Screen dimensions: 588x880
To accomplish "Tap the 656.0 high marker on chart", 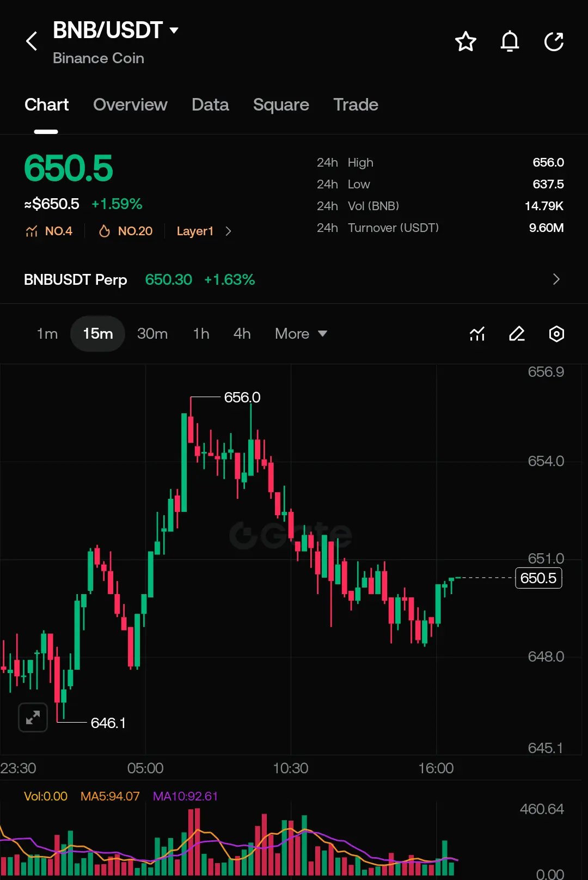I will click(242, 398).
